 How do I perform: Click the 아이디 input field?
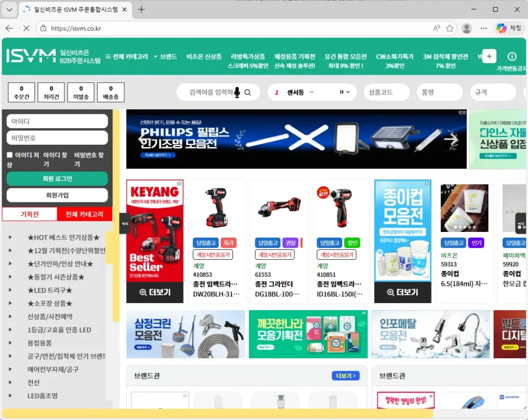tap(57, 122)
